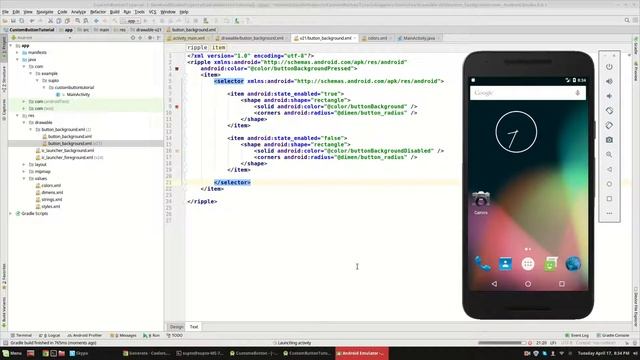Click emulator volume up icon
The width and height of the screenshot is (640, 360).
pos(609,82)
